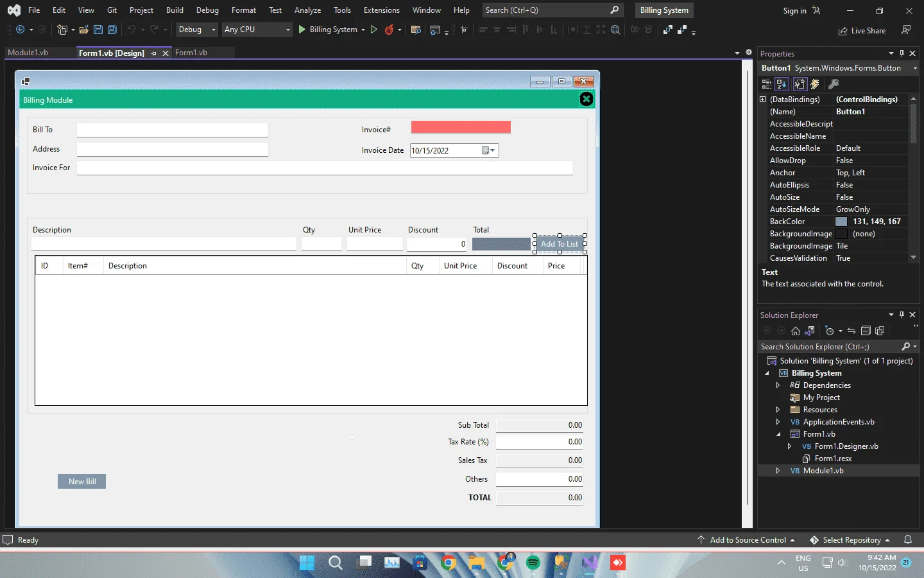This screenshot has width=924, height=578.
Task: Click Select Repository in status bar
Action: [850, 540]
